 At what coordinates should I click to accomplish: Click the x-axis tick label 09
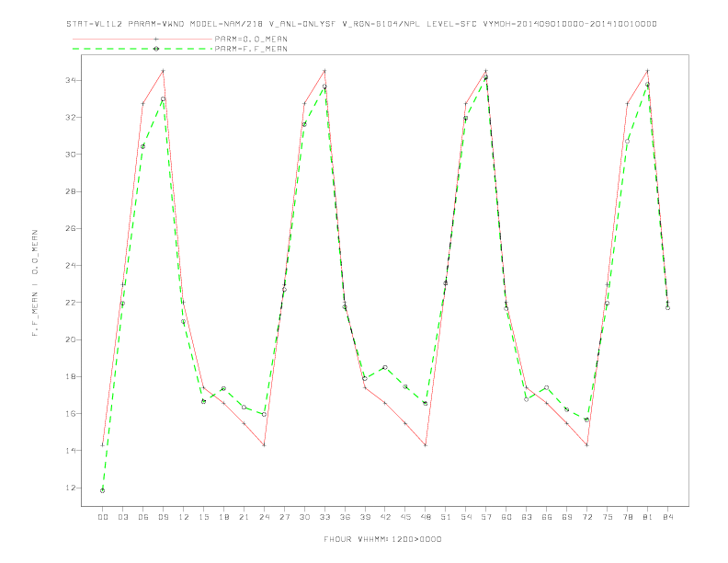pyautogui.click(x=163, y=517)
